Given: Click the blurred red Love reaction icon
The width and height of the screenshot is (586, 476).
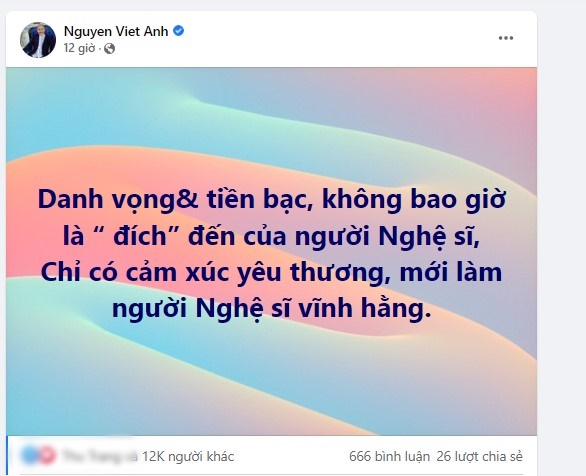Looking at the screenshot, I should [46, 455].
